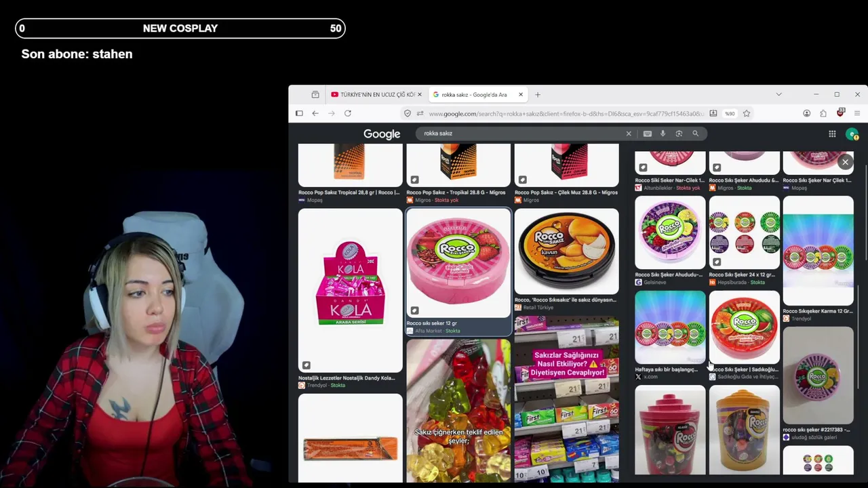Open site permissions icon in address bar
Image resolution: width=868 pixels, height=488 pixels.
(x=420, y=113)
